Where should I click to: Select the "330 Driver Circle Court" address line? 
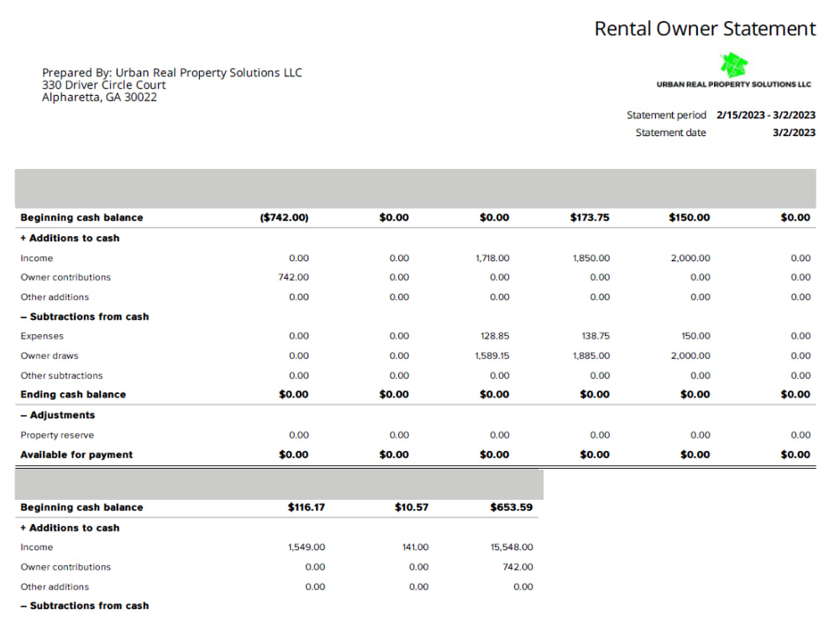104,85
